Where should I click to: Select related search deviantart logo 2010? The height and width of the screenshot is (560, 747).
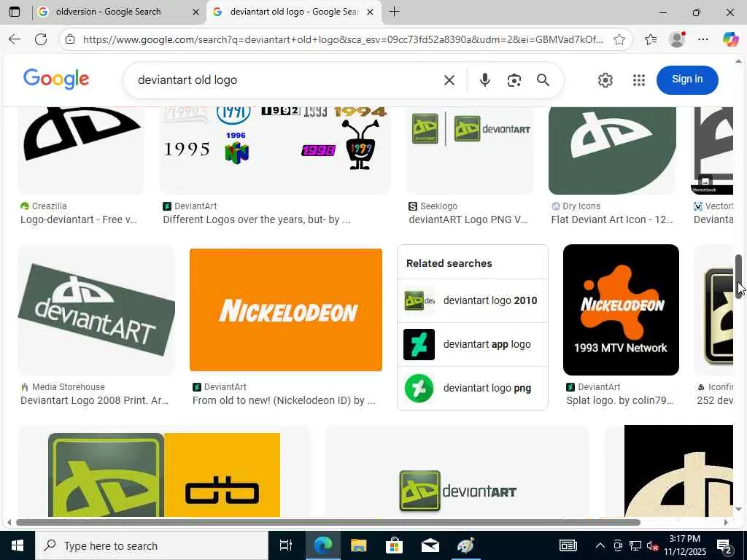click(x=472, y=300)
